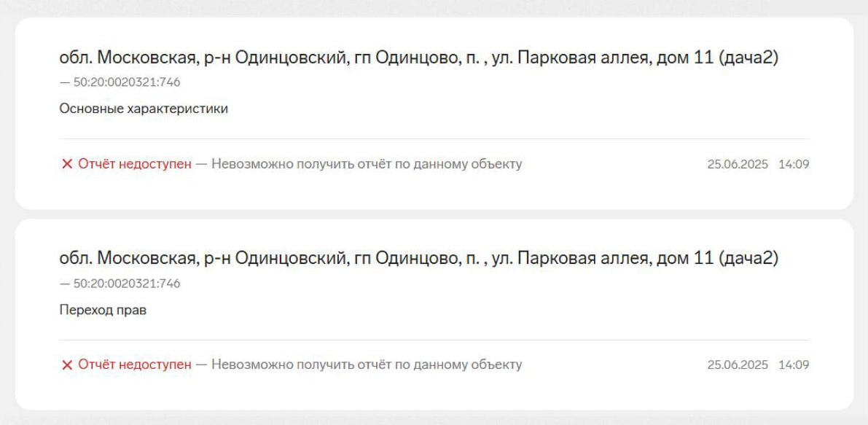Click time 14:09 in Переход прав card
868x425 pixels.
coord(794,364)
